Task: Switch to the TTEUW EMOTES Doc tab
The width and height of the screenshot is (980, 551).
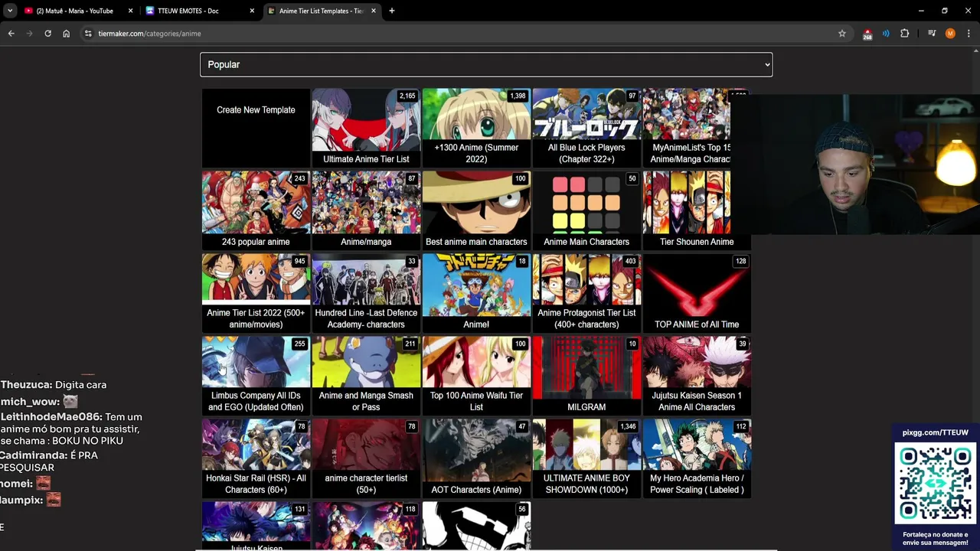Action: tap(188, 11)
